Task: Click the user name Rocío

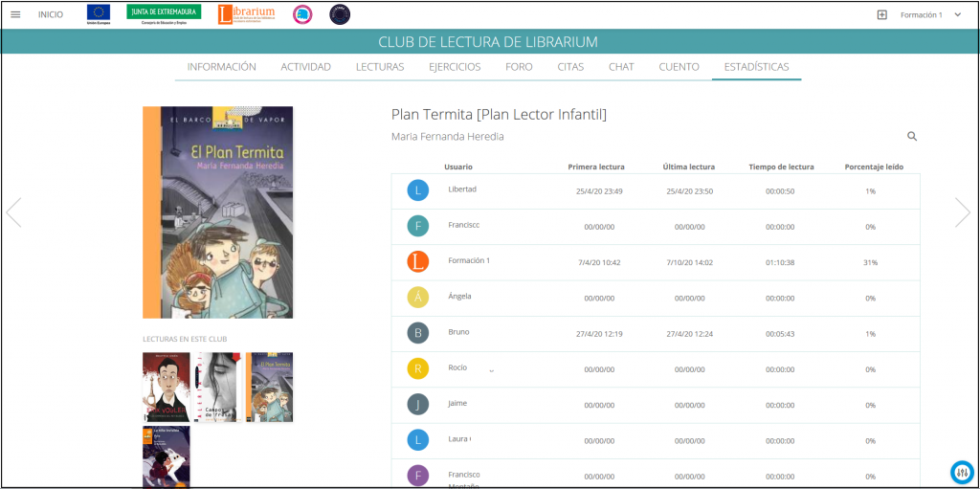Action: tap(457, 367)
